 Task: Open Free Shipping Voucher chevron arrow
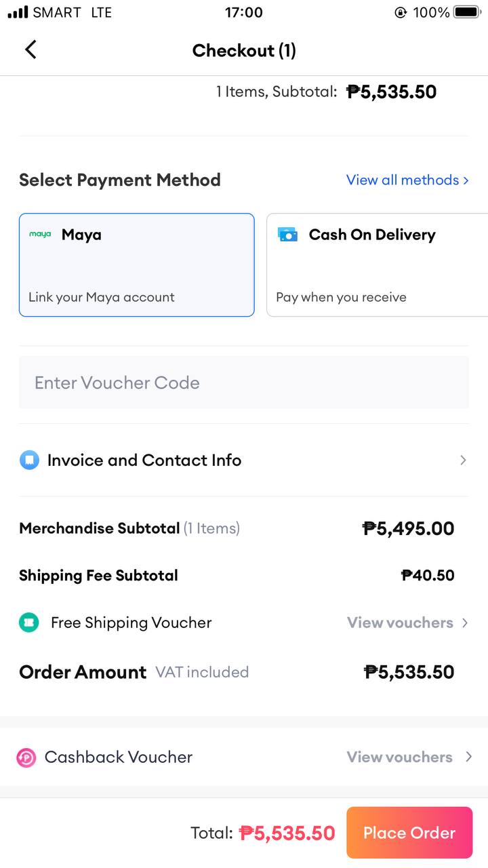(x=465, y=623)
